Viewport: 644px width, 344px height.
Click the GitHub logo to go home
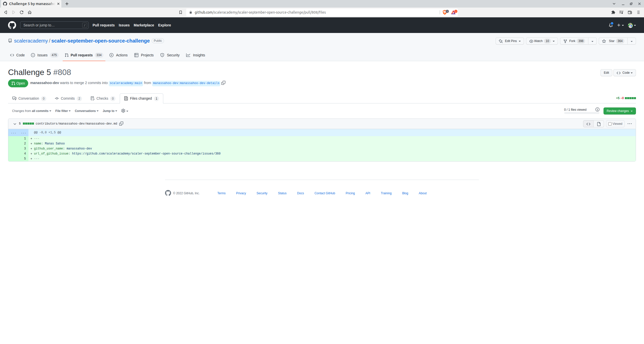coord(12,25)
